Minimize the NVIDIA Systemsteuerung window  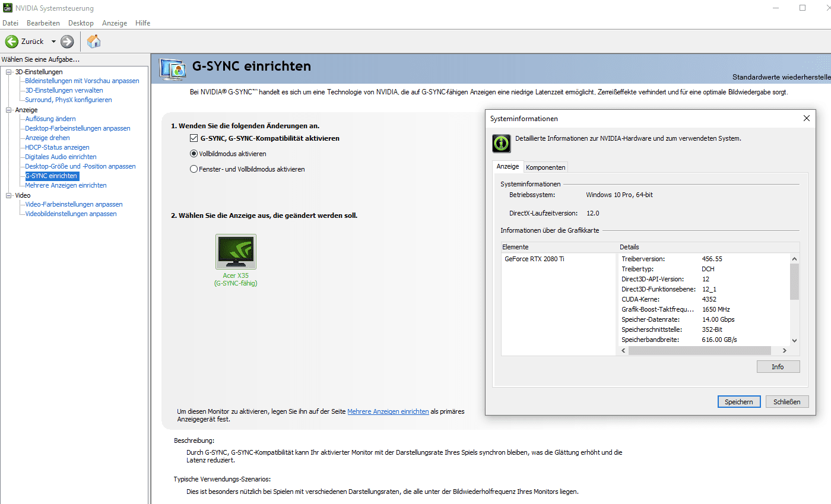click(x=775, y=8)
